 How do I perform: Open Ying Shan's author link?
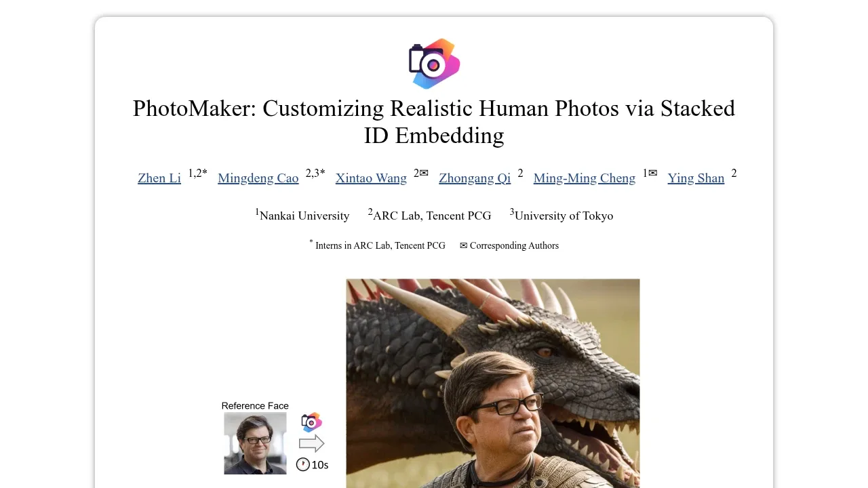click(x=696, y=178)
